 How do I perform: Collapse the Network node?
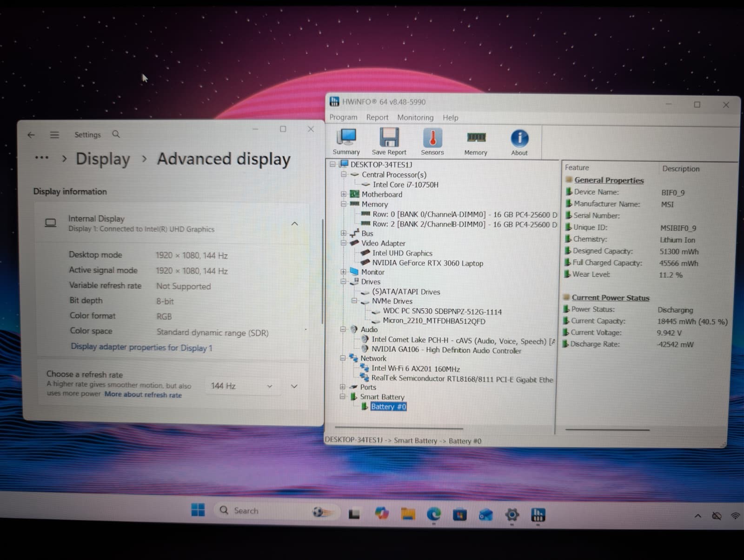pos(343,358)
